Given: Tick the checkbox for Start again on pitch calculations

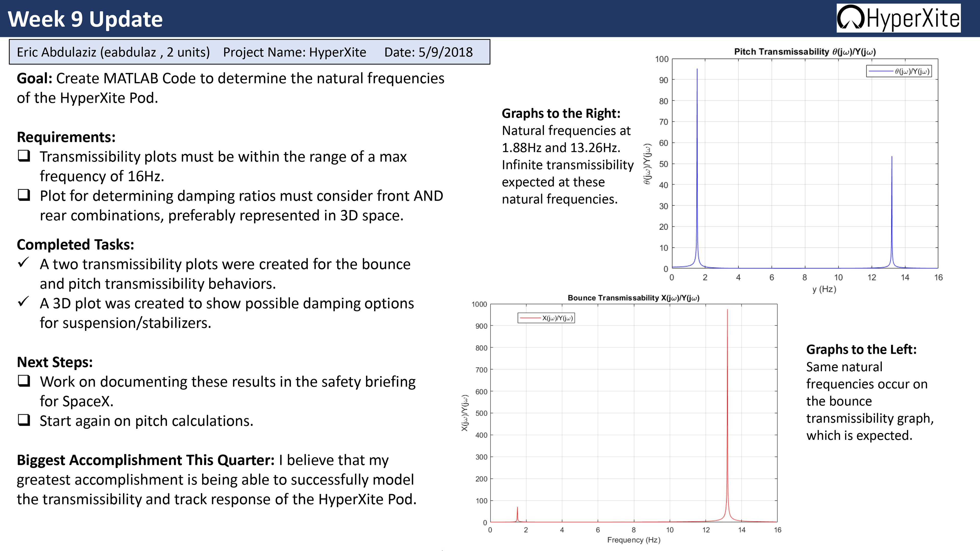Looking at the screenshot, I should tap(24, 420).
